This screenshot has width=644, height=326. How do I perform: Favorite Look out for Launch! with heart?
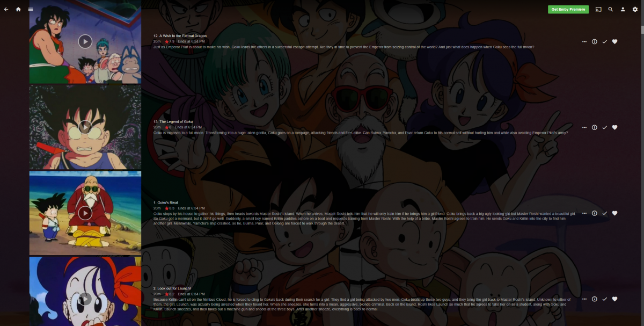pyautogui.click(x=615, y=299)
